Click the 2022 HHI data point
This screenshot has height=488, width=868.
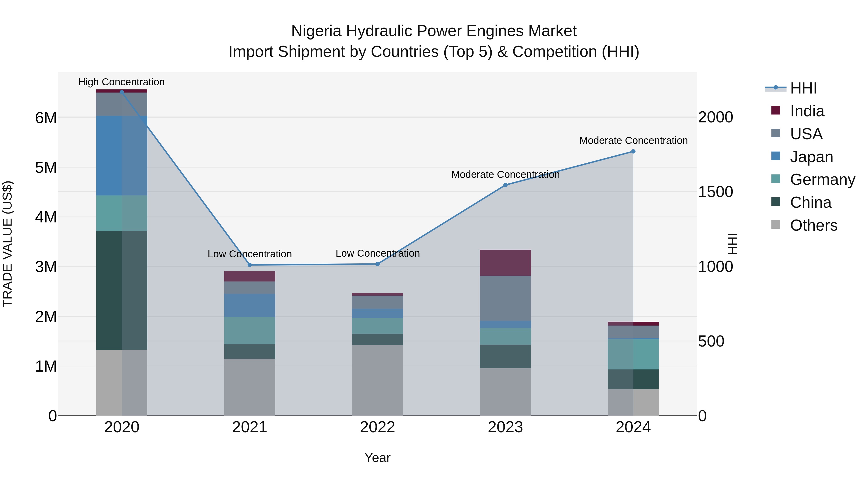(x=377, y=264)
